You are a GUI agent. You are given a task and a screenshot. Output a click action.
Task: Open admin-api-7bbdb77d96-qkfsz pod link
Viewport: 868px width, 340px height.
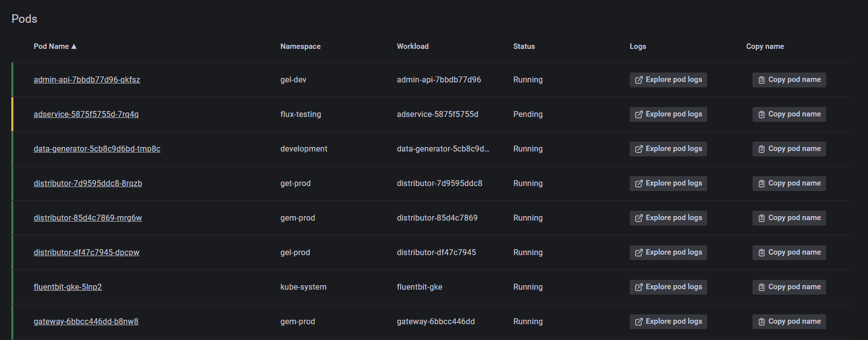[x=87, y=80]
